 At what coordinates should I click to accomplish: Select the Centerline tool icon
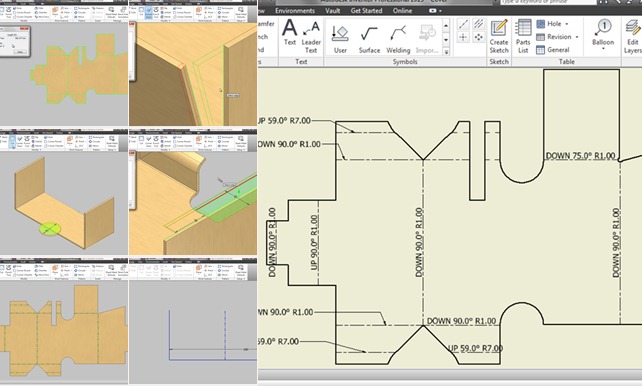tap(463, 24)
